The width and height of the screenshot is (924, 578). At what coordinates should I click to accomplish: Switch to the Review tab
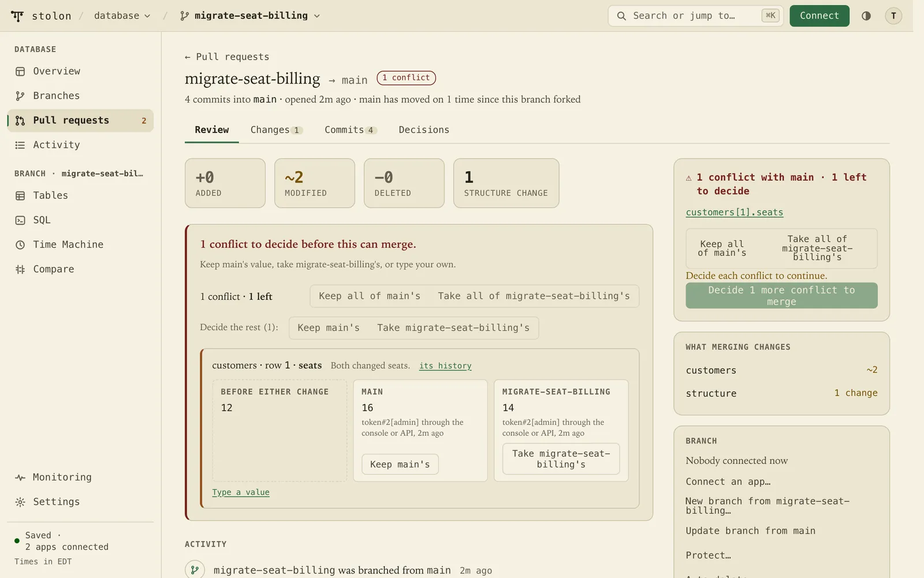[x=212, y=130]
